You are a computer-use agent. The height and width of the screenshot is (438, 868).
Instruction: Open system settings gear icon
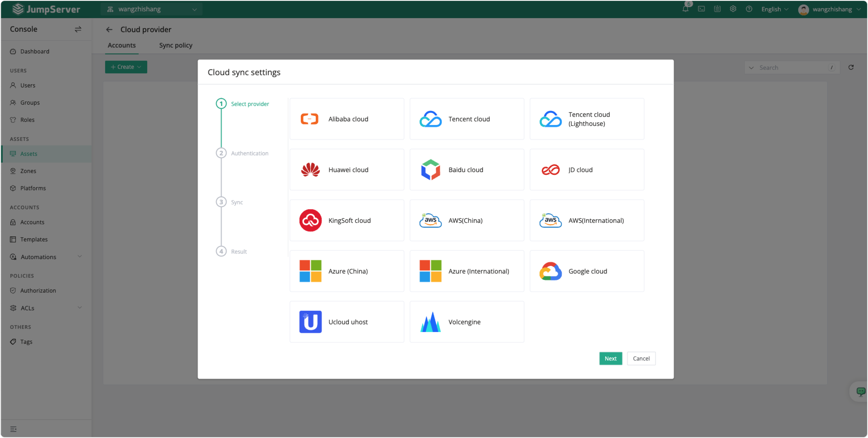tap(733, 9)
